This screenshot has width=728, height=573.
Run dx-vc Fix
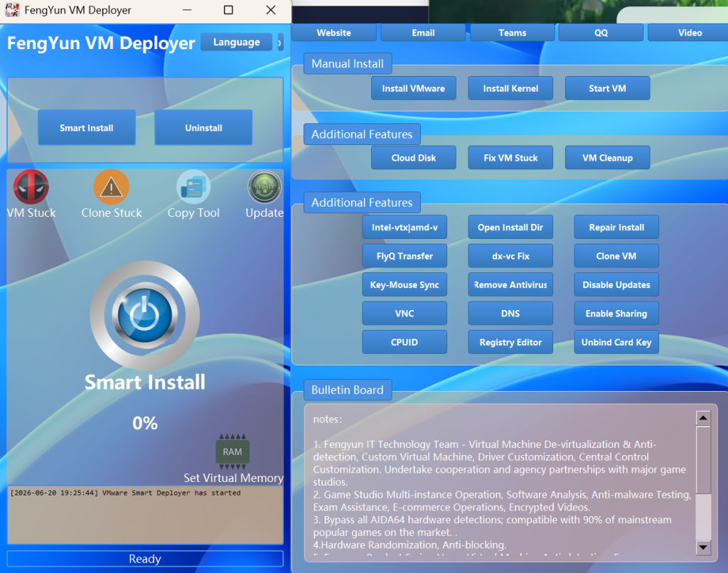(x=510, y=256)
